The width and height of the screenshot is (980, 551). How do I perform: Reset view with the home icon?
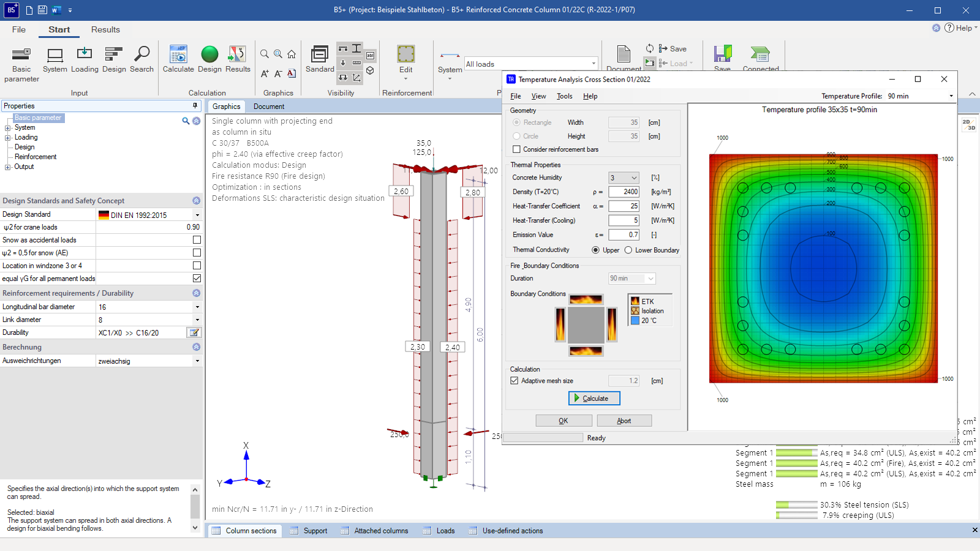(x=292, y=54)
